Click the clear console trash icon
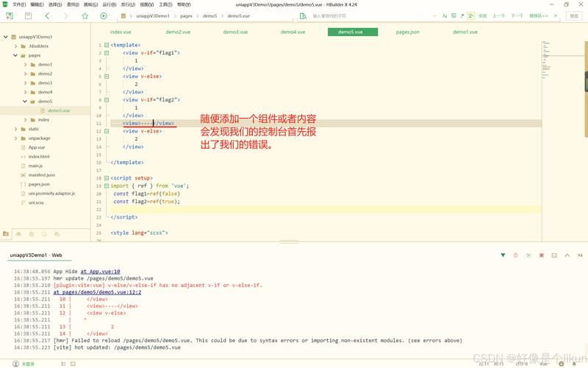588x368 pixels. pyautogui.click(x=516, y=255)
